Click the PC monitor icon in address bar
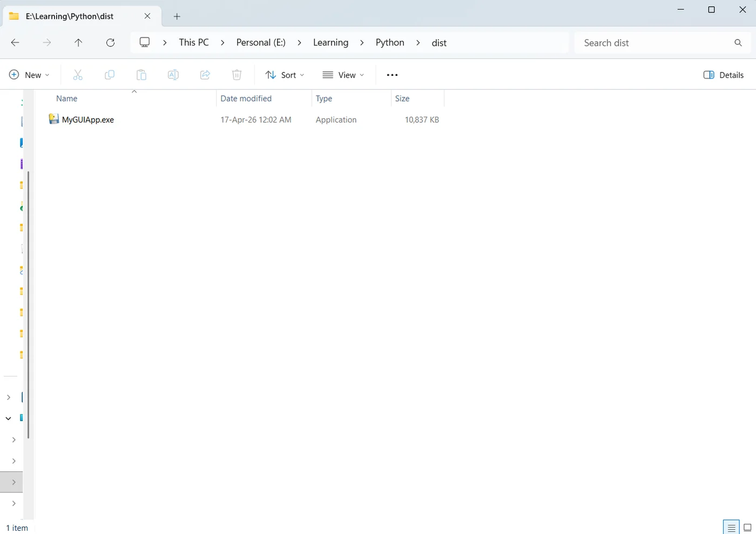The height and width of the screenshot is (534, 756). (x=145, y=42)
